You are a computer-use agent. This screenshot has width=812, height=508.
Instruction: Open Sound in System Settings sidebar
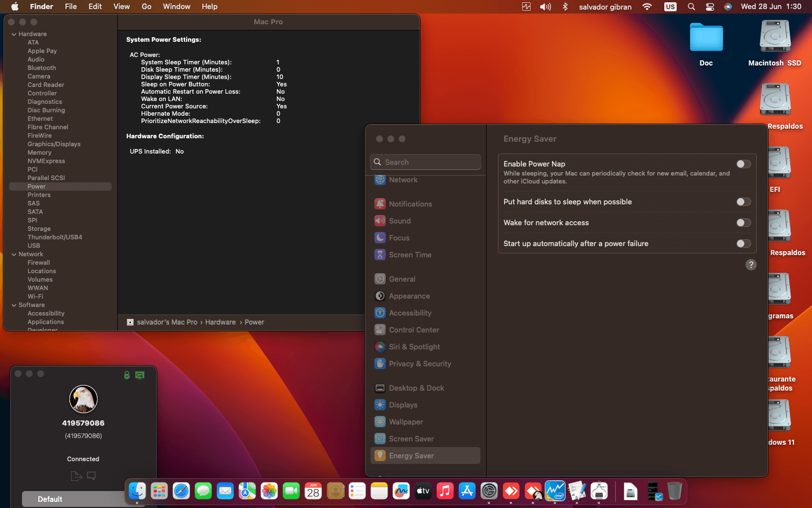click(426, 221)
